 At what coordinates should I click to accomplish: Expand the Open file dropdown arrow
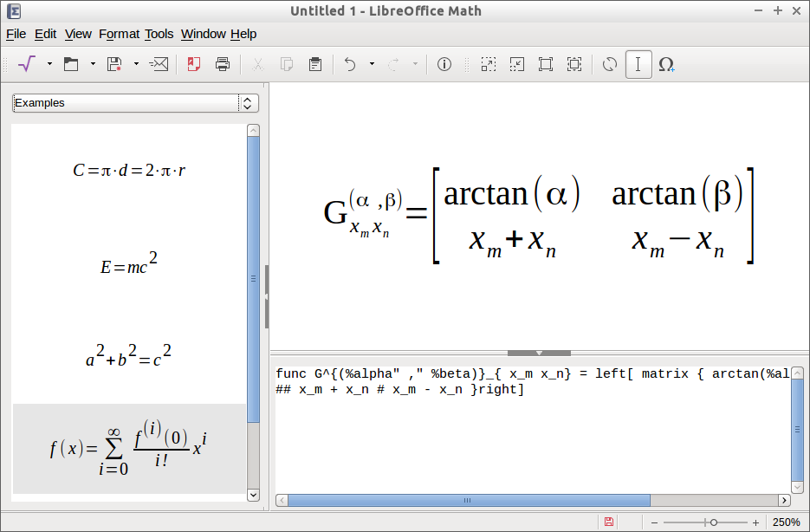93,64
